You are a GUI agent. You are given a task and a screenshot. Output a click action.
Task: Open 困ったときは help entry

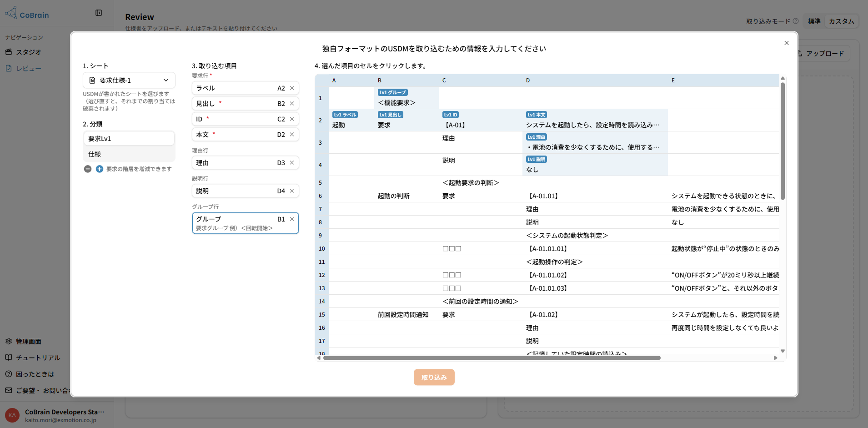(30, 374)
